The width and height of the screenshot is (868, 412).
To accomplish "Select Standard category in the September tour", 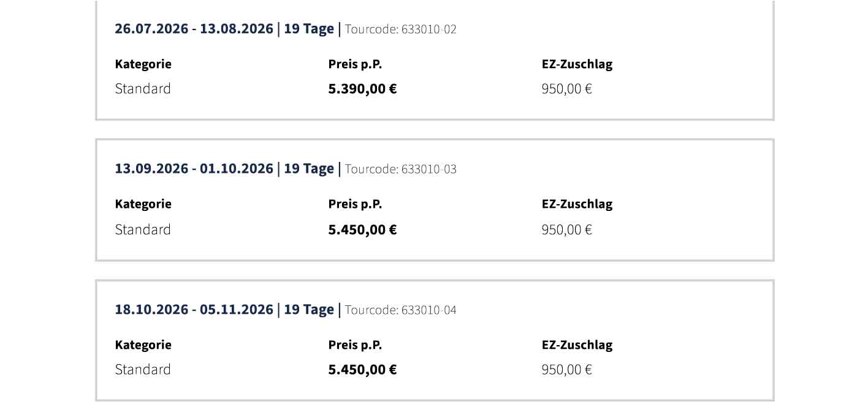I will [143, 230].
